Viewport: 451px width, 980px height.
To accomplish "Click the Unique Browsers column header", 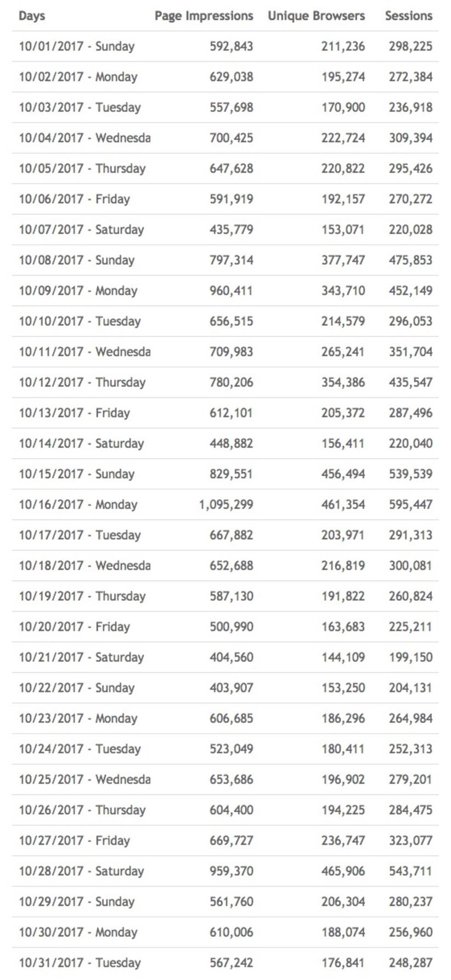I will tap(316, 16).
